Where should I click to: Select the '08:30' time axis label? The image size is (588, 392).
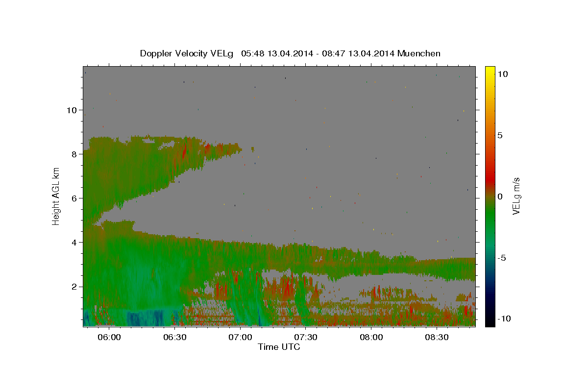pyautogui.click(x=437, y=337)
